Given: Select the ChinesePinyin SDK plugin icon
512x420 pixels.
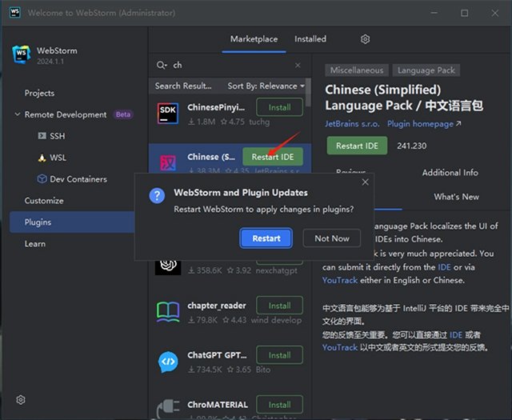Looking at the screenshot, I should (168, 114).
